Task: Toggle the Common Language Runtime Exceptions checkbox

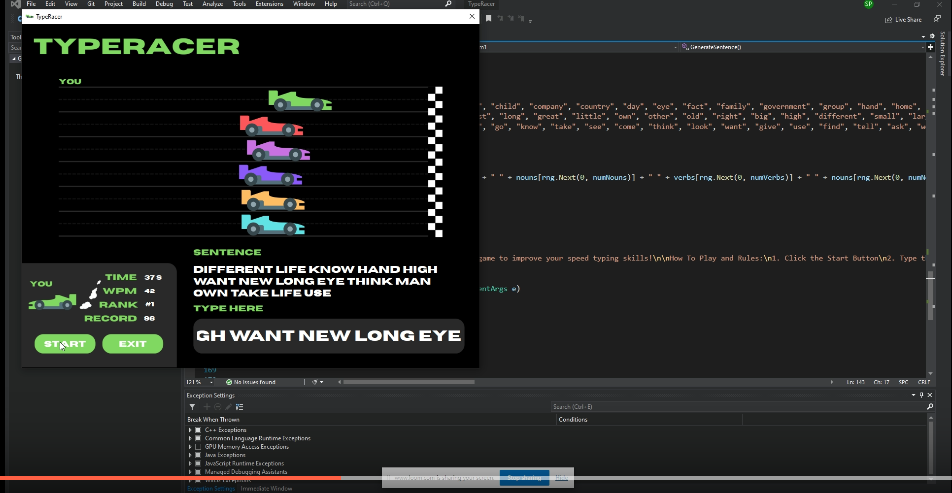Action: (x=198, y=438)
